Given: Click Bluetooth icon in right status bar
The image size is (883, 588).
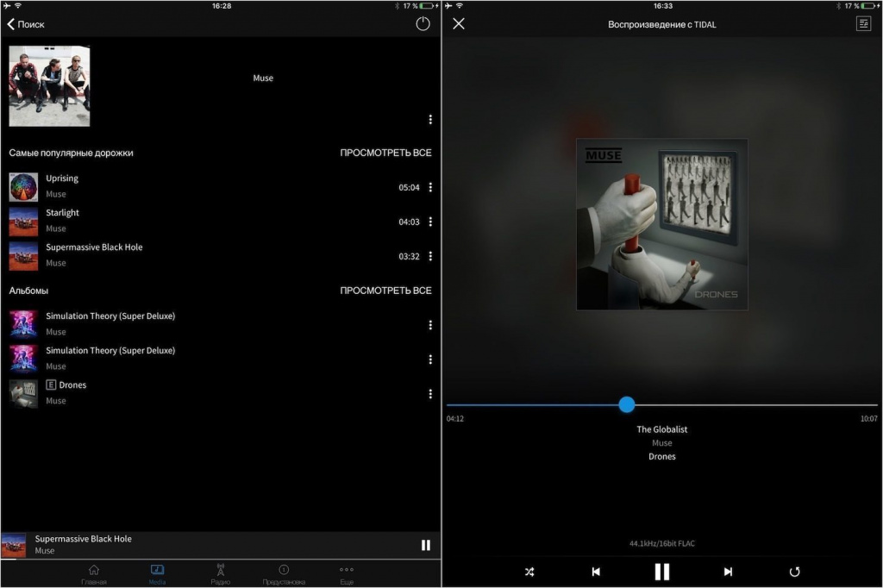Looking at the screenshot, I should (838, 6).
